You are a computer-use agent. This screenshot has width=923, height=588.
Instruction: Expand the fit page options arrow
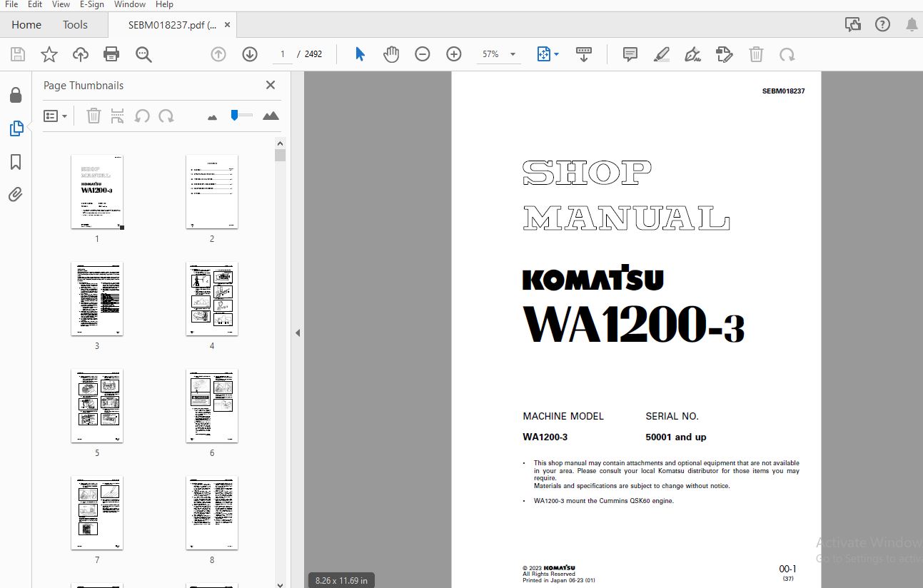(557, 54)
